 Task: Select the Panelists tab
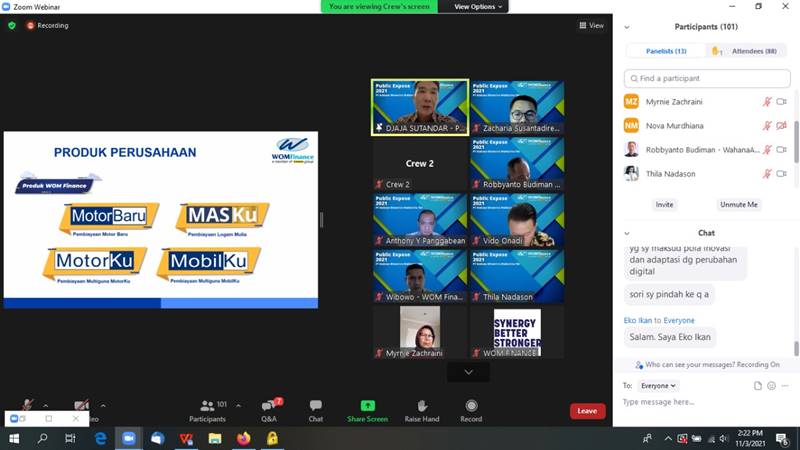[665, 51]
